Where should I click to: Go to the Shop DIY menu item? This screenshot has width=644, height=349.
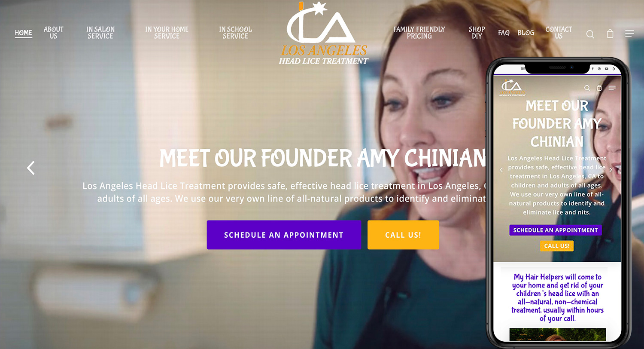tap(477, 33)
